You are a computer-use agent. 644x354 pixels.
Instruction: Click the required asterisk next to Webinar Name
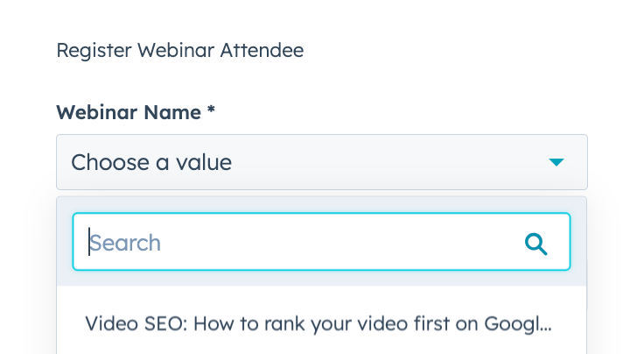tap(211, 110)
